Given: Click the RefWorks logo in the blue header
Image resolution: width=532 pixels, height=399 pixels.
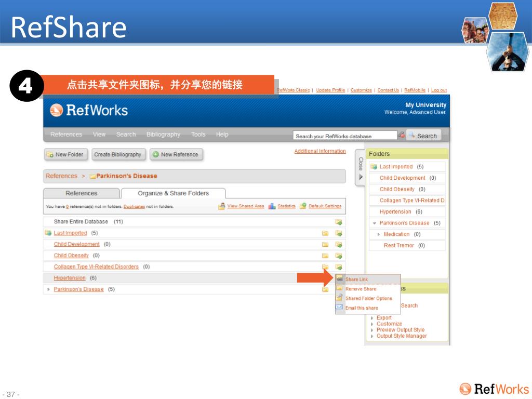Looking at the screenshot, I should tap(89, 110).
